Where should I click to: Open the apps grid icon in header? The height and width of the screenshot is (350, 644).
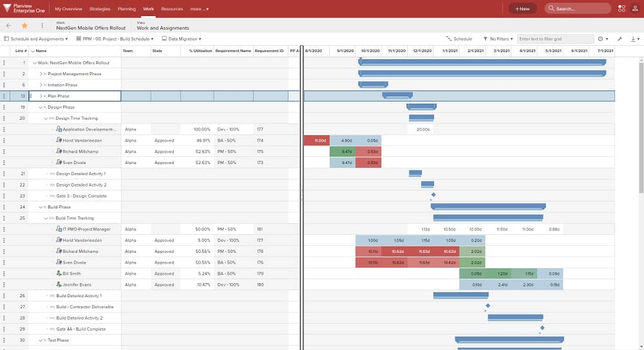tap(621, 8)
